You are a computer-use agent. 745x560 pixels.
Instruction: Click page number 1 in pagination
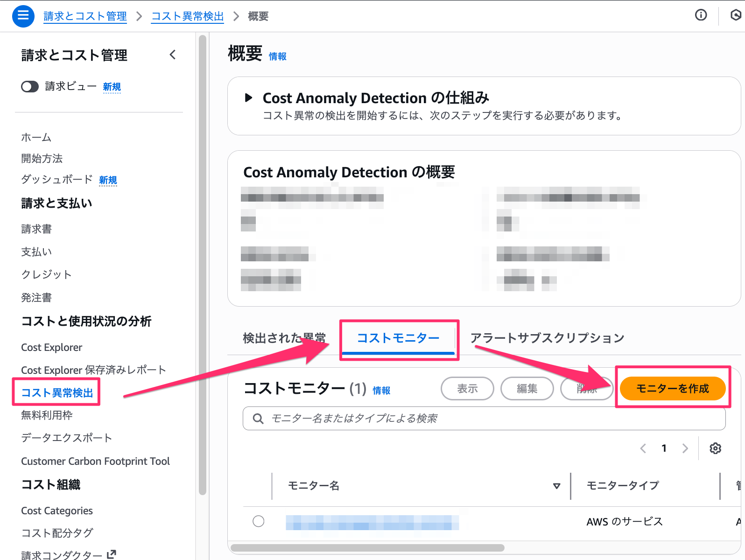tap(664, 448)
